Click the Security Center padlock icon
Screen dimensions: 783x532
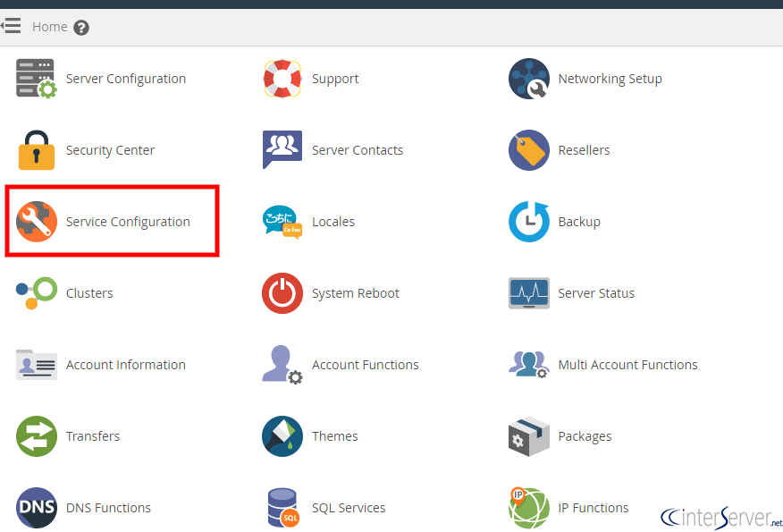(37, 150)
